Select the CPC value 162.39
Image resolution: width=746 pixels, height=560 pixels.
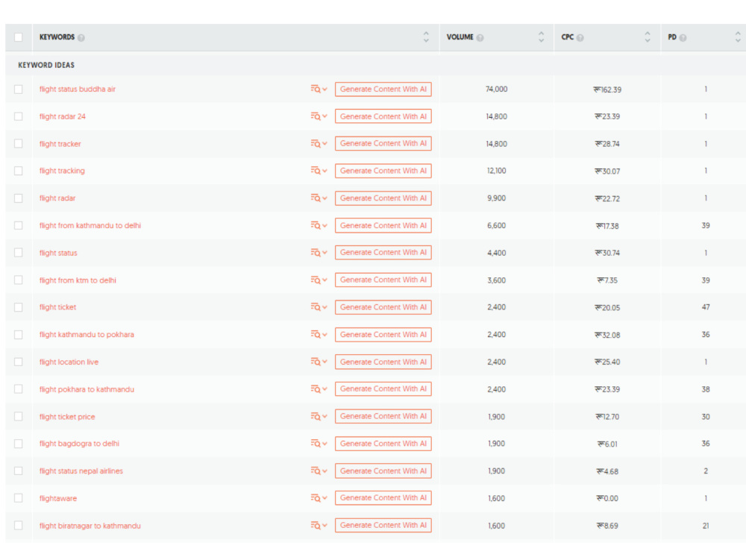607,89
